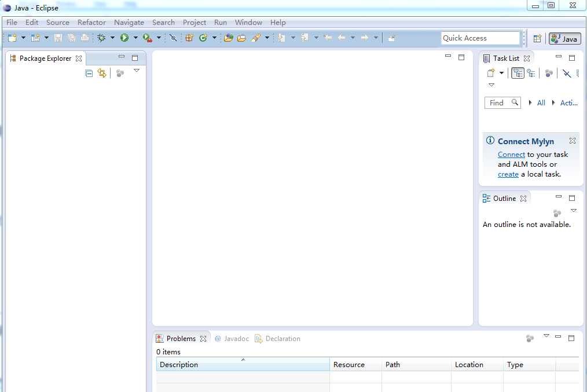587x392 pixels.
Task: Open the Run dropdown arrow
Action: point(135,38)
